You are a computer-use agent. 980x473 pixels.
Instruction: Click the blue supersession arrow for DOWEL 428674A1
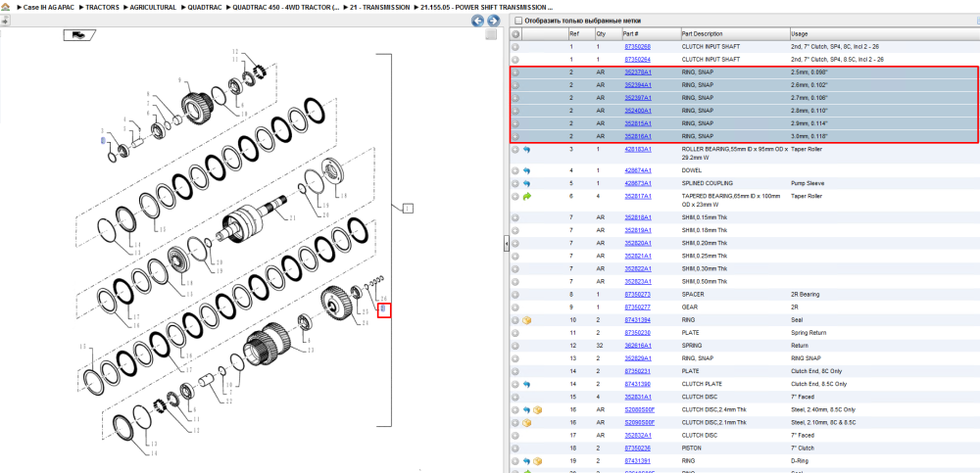(526, 170)
